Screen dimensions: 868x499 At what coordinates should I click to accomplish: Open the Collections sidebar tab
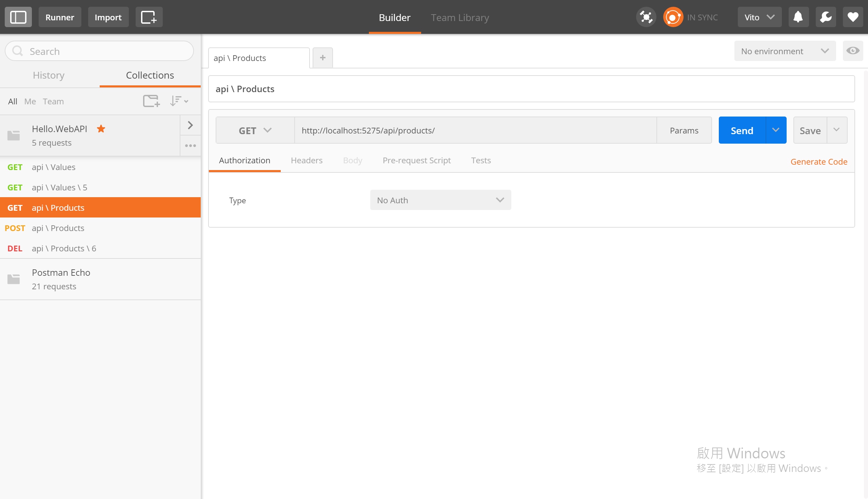point(150,75)
